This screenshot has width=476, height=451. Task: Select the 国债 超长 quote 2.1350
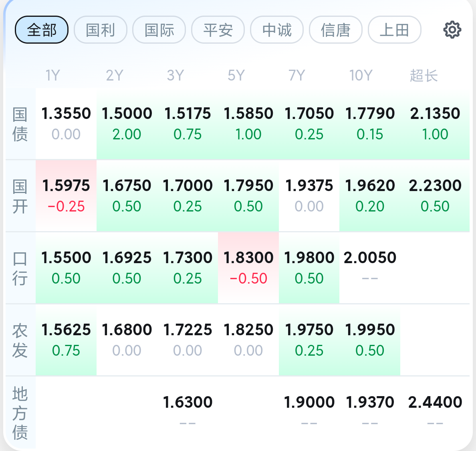pos(435,123)
